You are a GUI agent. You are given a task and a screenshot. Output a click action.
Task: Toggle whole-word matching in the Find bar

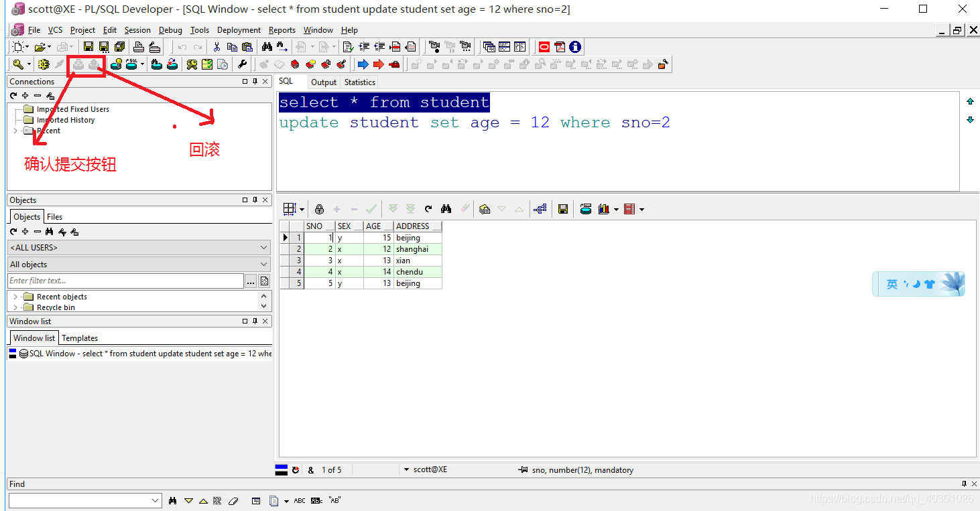click(x=334, y=500)
